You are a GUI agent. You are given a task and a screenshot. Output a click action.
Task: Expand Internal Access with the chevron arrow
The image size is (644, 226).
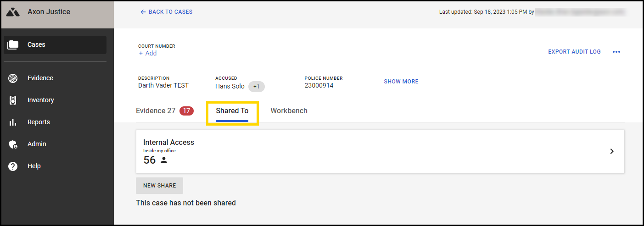point(611,151)
